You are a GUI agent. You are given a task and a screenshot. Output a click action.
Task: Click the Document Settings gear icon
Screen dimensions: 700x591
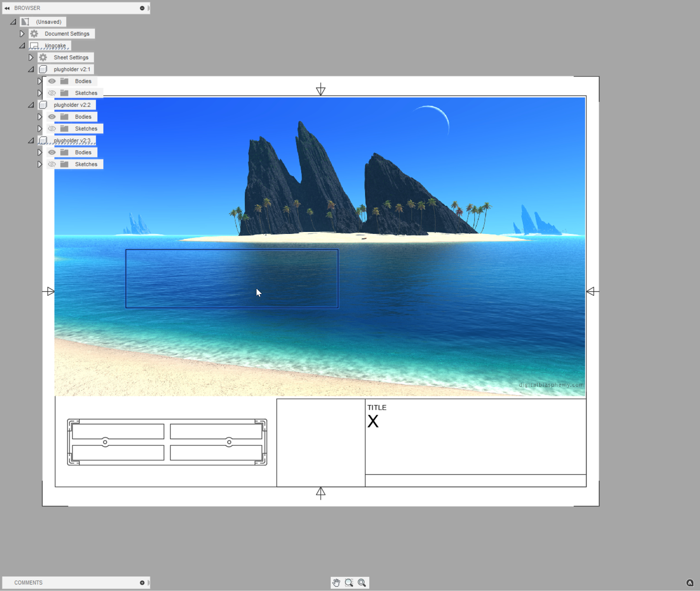point(34,34)
